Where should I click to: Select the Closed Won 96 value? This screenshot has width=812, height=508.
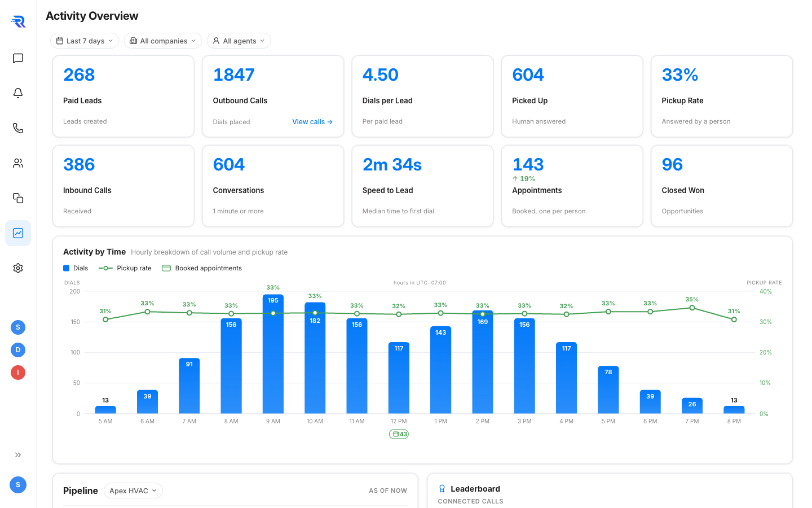pyautogui.click(x=672, y=164)
